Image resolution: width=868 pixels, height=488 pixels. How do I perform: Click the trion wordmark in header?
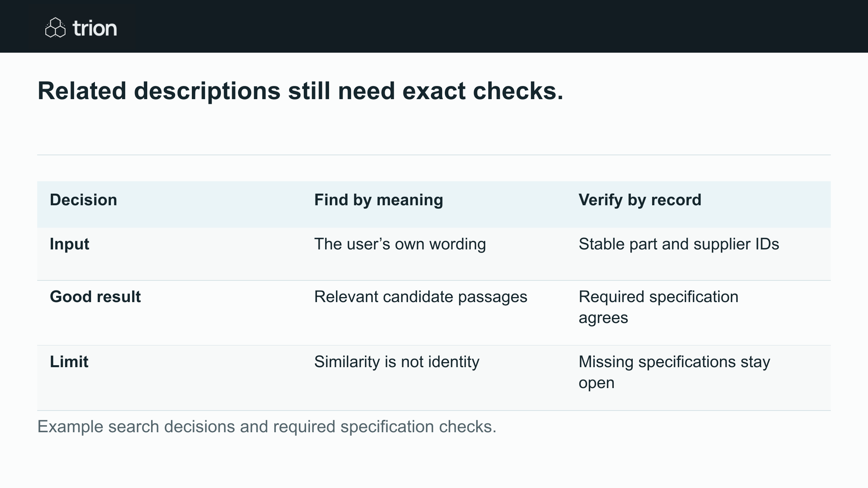(95, 28)
